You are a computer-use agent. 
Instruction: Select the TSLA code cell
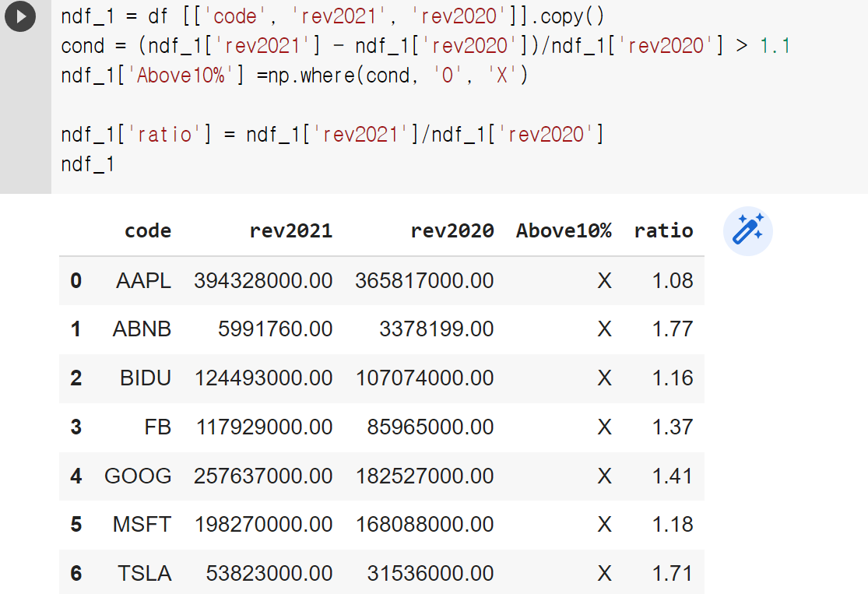coord(145,574)
